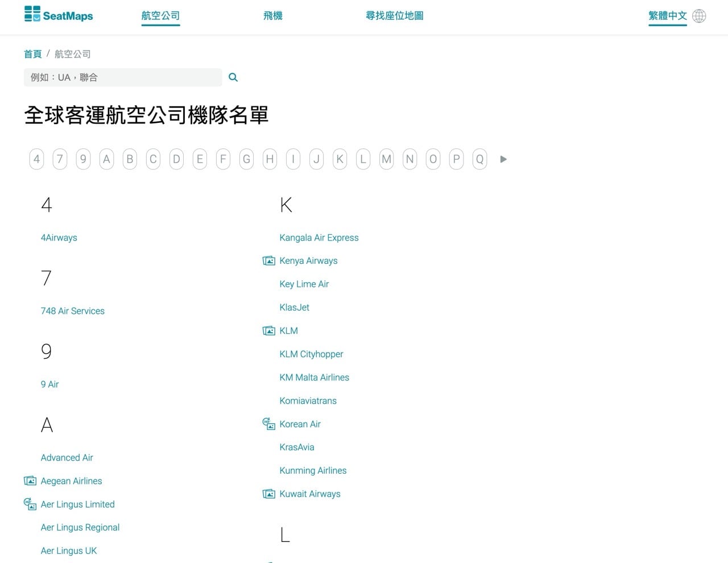Click the search magnifier icon

(233, 77)
